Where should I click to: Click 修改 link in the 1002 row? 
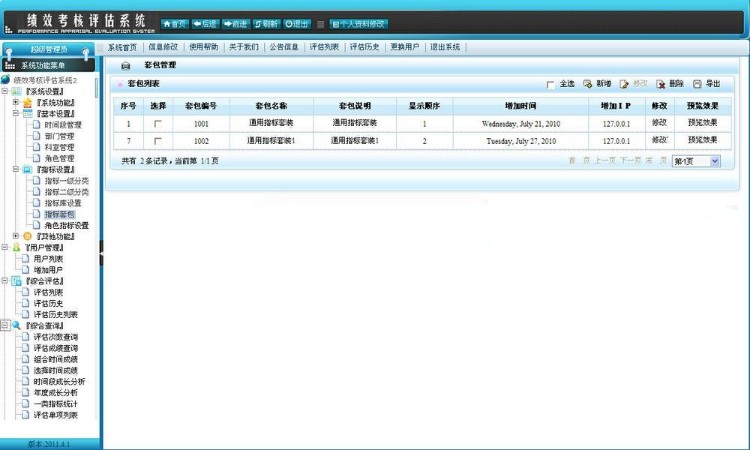click(x=659, y=140)
